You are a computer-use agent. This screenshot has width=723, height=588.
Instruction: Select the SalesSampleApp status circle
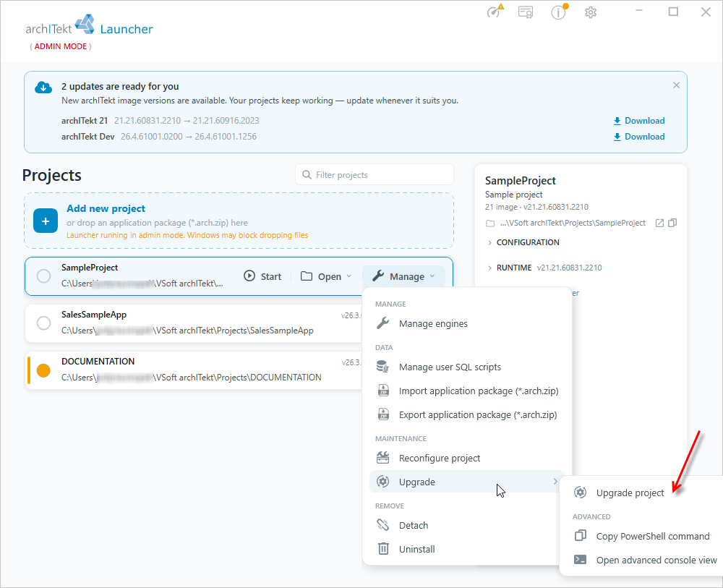point(44,323)
